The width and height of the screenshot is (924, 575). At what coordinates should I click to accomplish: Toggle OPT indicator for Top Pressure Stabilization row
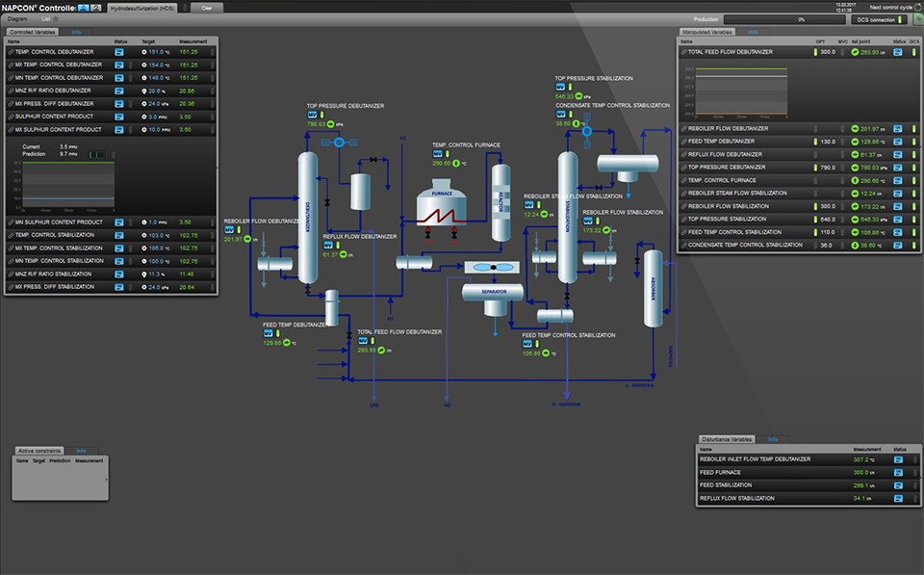(814, 219)
